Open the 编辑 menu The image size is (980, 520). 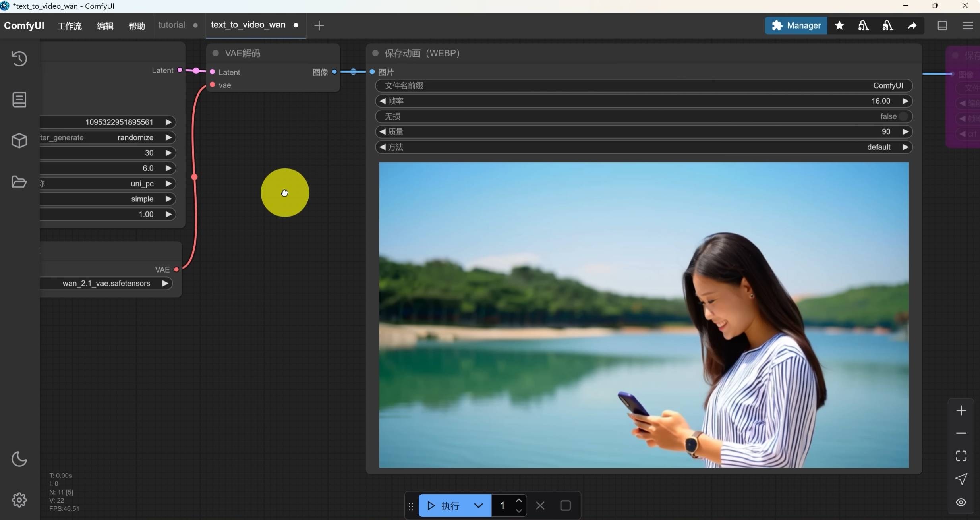click(x=105, y=26)
